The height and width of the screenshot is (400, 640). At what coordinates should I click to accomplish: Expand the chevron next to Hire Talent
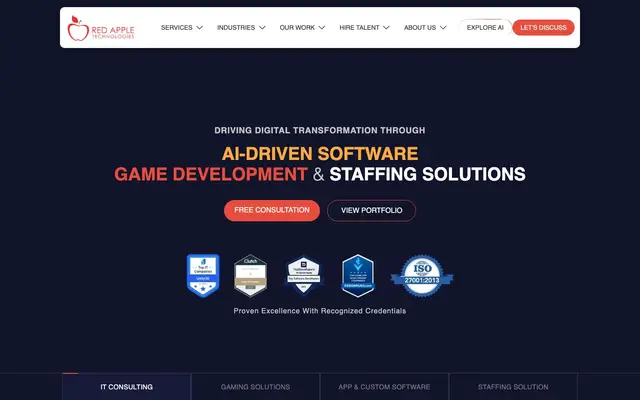[x=387, y=27]
